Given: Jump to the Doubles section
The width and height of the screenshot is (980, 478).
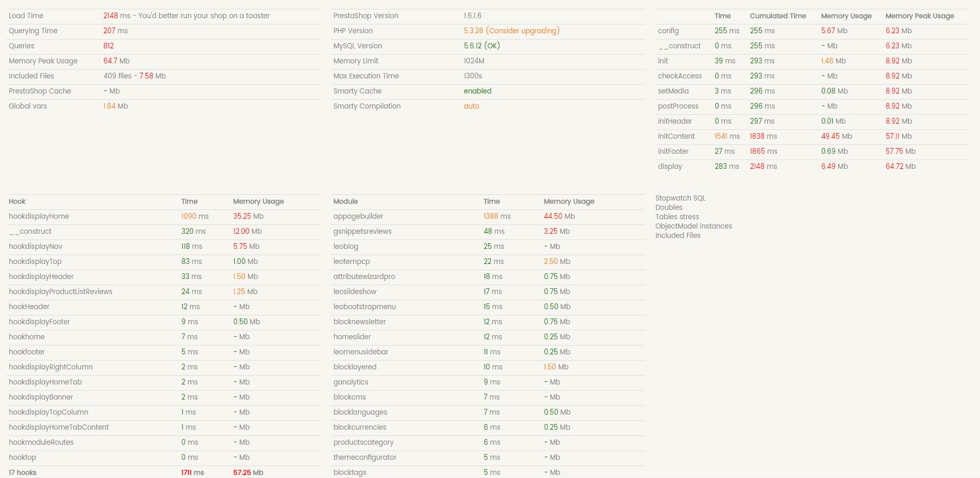Looking at the screenshot, I should point(669,207).
